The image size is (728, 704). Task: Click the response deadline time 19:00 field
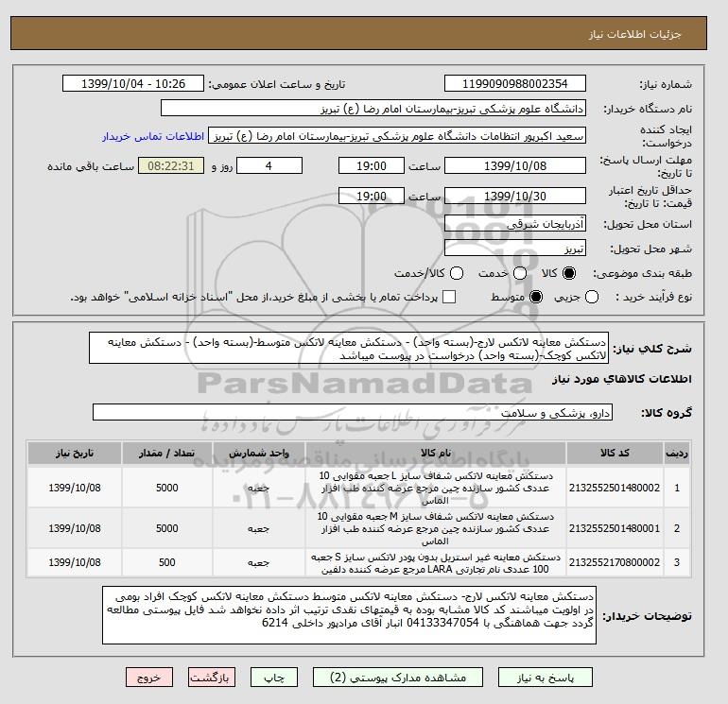[372, 165]
